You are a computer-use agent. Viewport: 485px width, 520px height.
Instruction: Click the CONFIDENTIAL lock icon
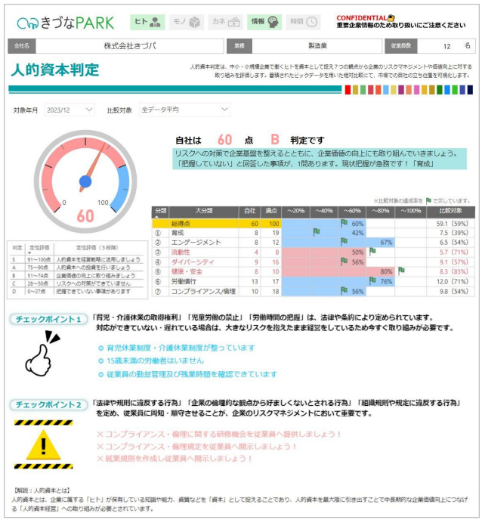click(x=391, y=18)
